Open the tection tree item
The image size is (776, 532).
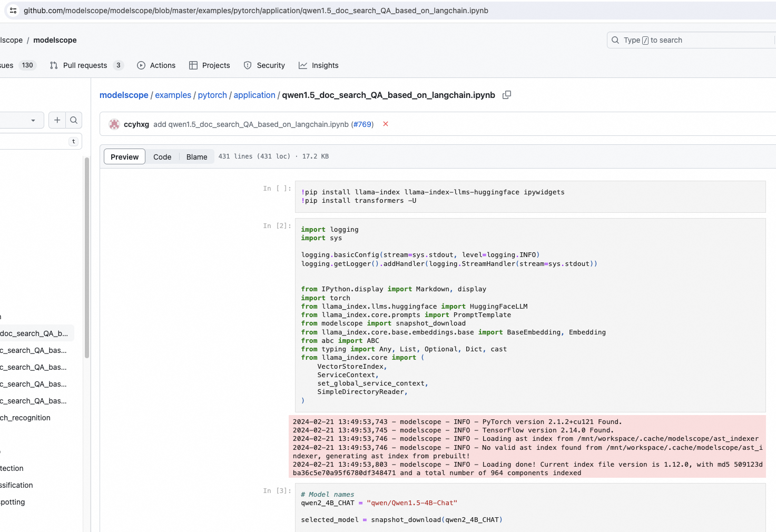tap(12, 468)
